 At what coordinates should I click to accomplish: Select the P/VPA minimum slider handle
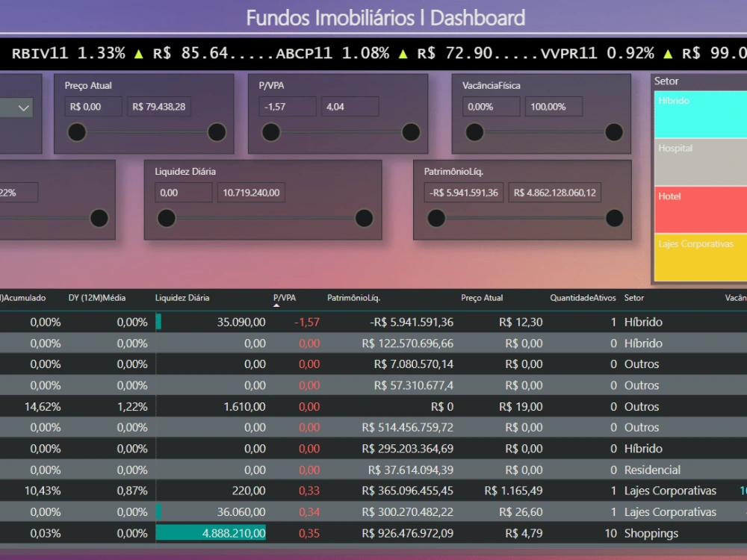pyautogui.click(x=271, y=132)
